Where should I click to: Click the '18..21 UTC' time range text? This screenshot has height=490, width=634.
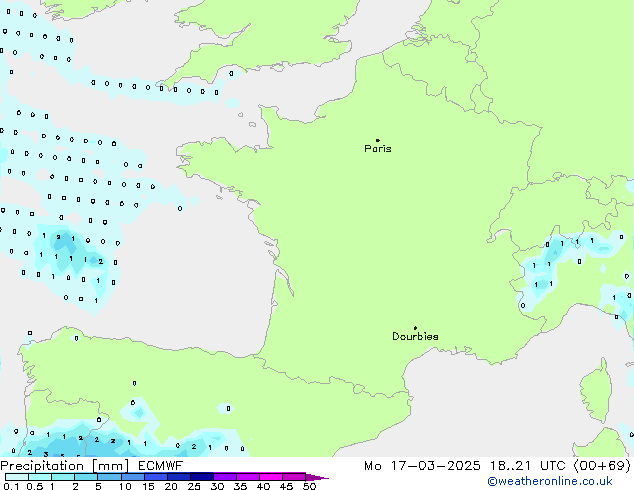[530, 466]
